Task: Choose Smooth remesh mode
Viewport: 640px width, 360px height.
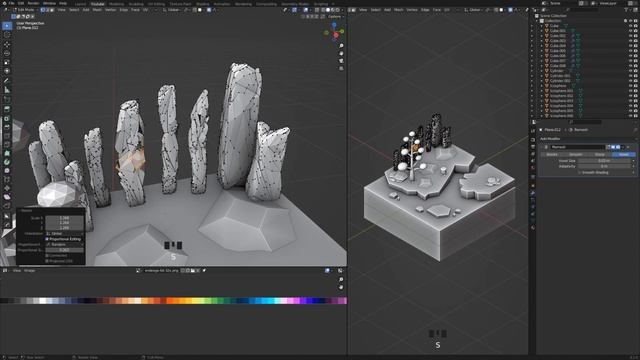Action: coord(576,154)
